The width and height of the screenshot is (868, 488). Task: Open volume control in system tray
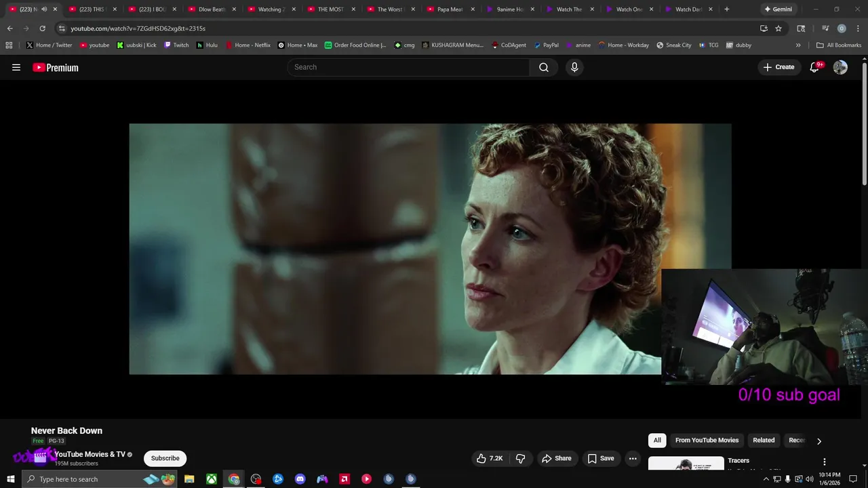point(809,479)
